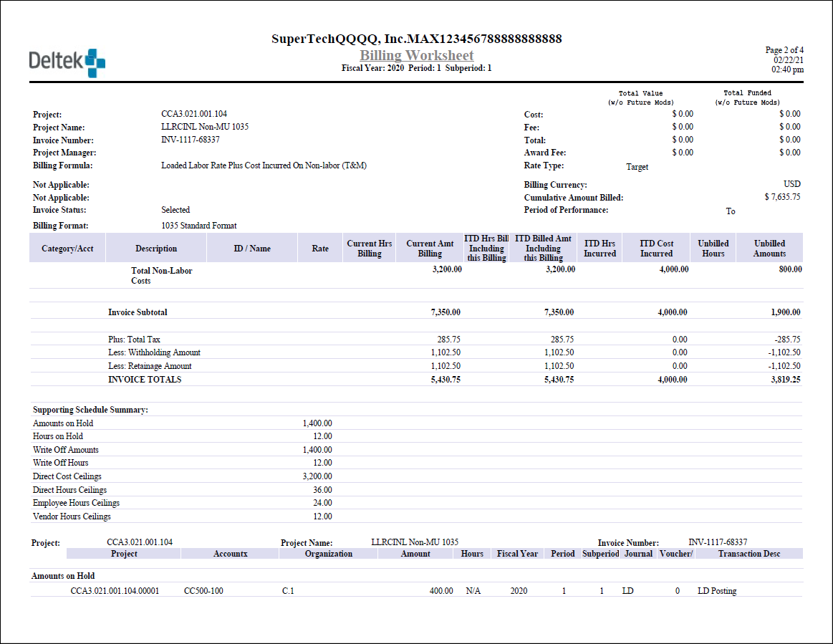Click the ITD Cost Incurred column header
This screenshot has width=833, height=644.
[656, 249]
